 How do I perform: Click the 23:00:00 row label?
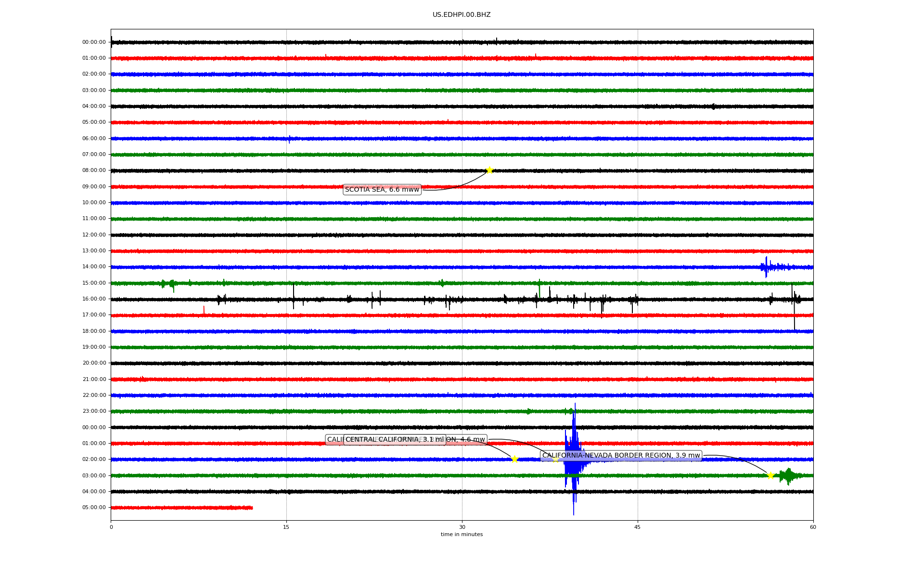94,411
